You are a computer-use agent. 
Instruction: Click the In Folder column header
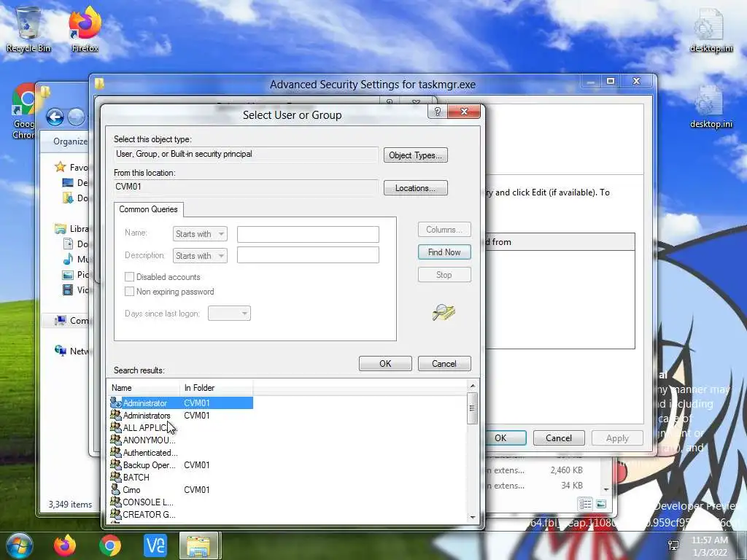click(x=216, y=388)
